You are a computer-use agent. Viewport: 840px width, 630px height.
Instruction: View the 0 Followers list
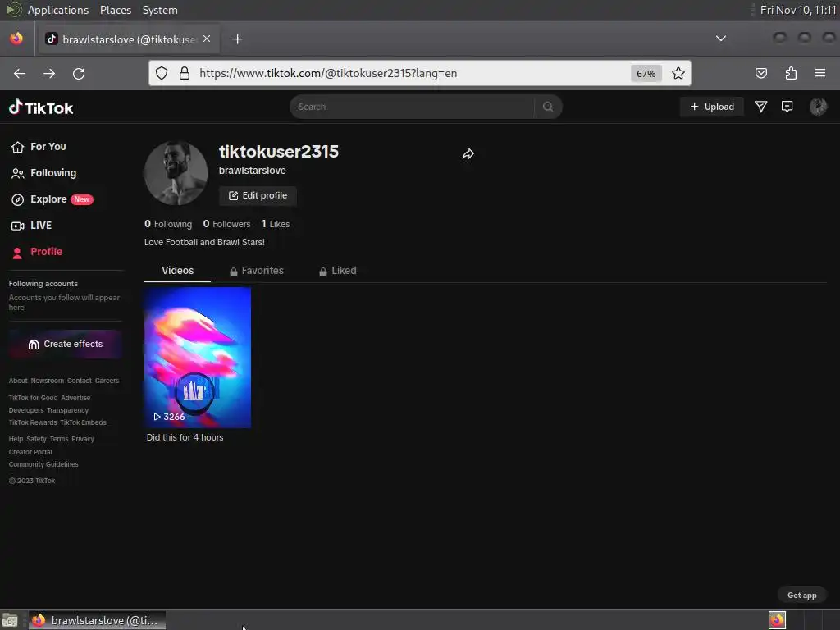click(226, 224)
